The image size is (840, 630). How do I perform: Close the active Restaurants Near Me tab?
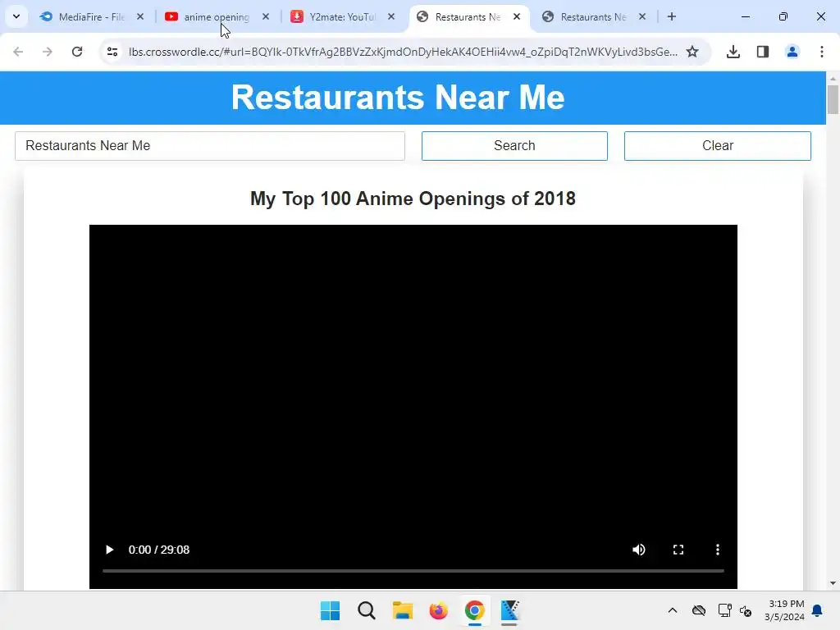pyautogui.click(x=517, y=16)
